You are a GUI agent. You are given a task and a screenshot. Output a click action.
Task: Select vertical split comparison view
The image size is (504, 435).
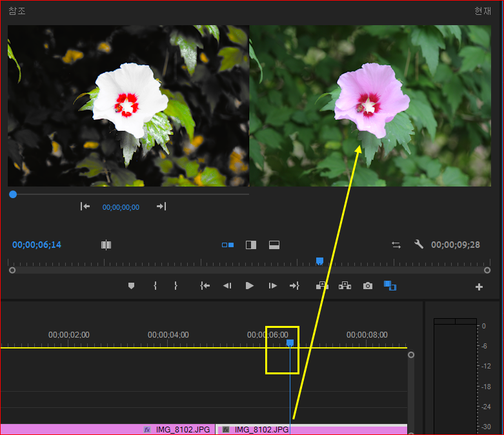pyautogui.click(x=251, y=245)
